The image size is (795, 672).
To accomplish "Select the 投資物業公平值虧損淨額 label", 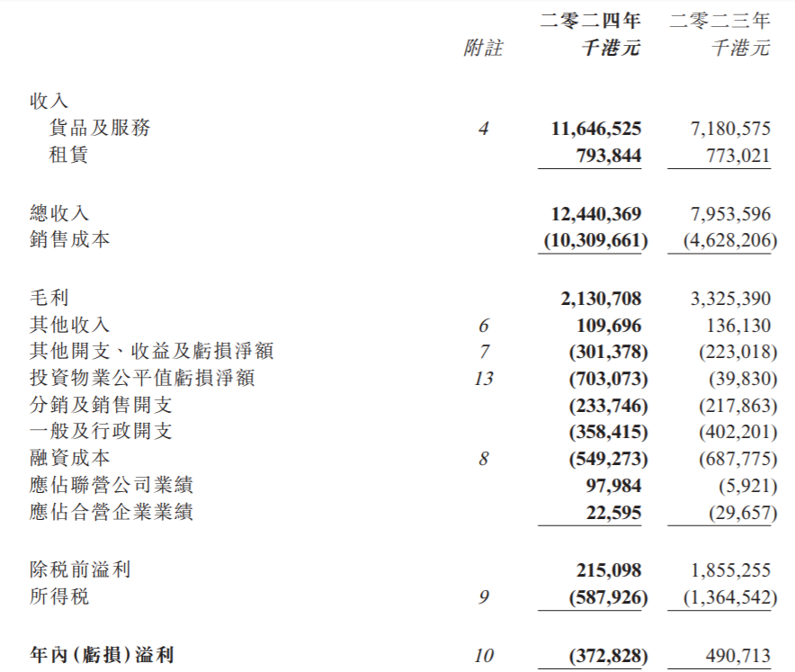I will (x=142, y=378).
